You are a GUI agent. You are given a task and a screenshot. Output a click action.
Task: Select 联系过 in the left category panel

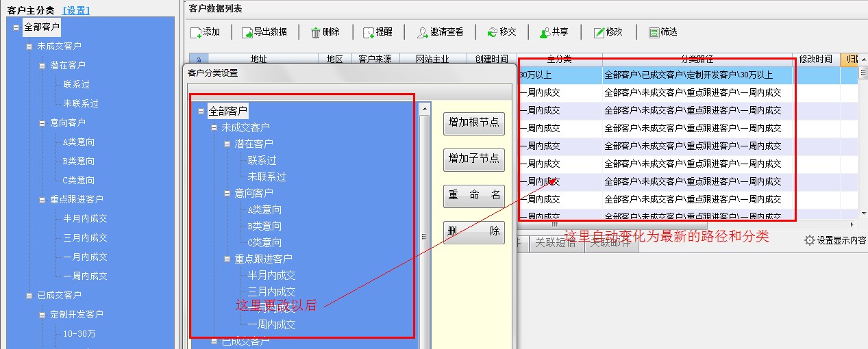pyautogui.click(x=77, y=85)
